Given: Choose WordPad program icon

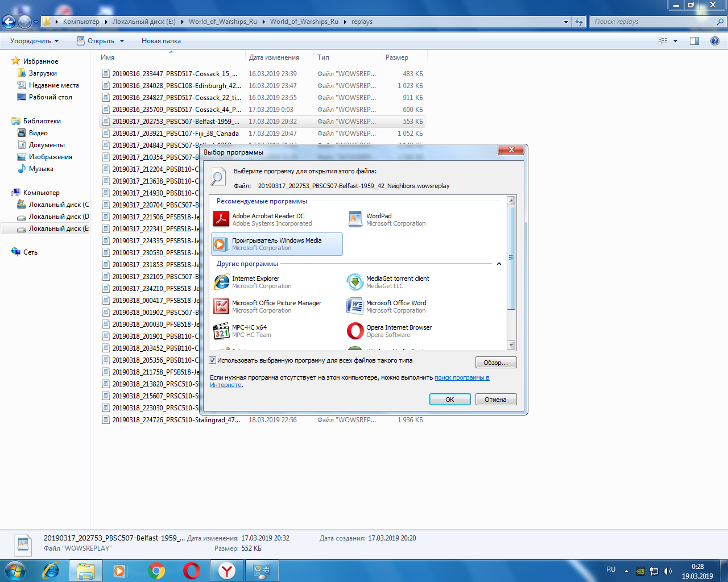Looking at the screenshot, I should point(355,219).
